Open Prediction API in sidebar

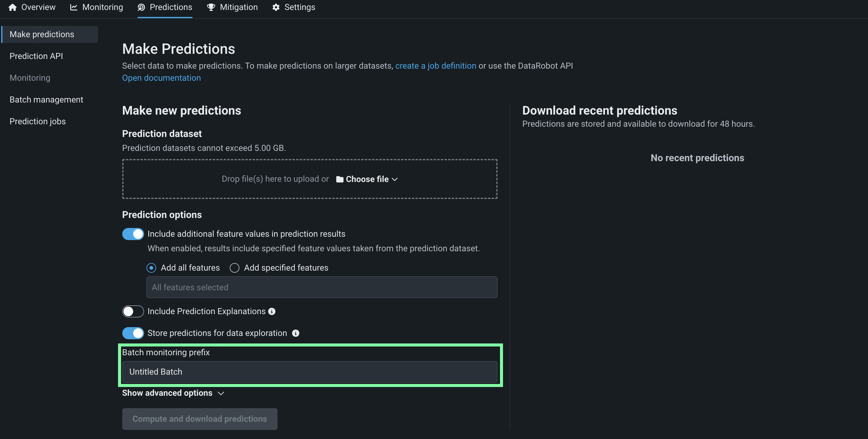36,56
